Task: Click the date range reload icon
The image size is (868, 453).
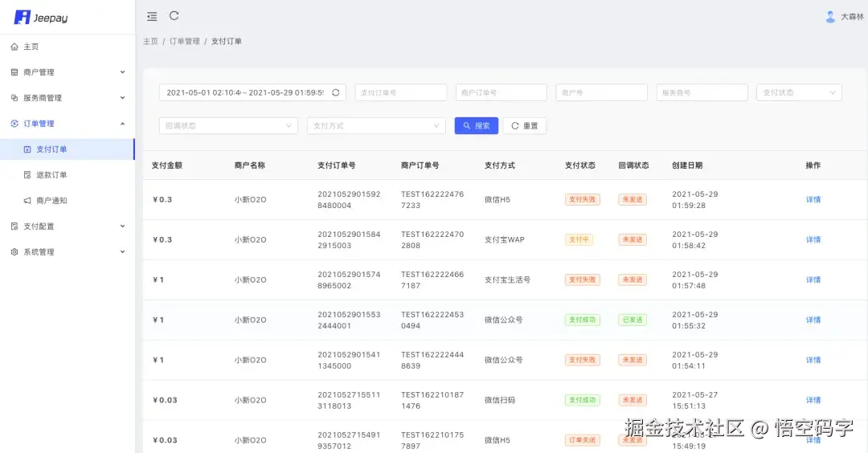Action: tap(335, 93)
